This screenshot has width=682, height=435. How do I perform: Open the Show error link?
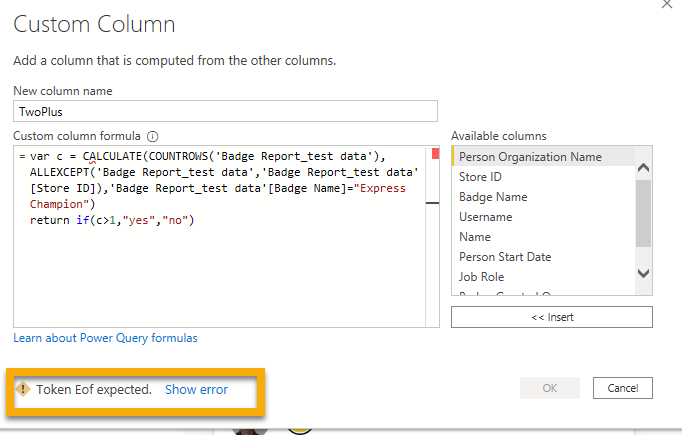click(196, 389)
